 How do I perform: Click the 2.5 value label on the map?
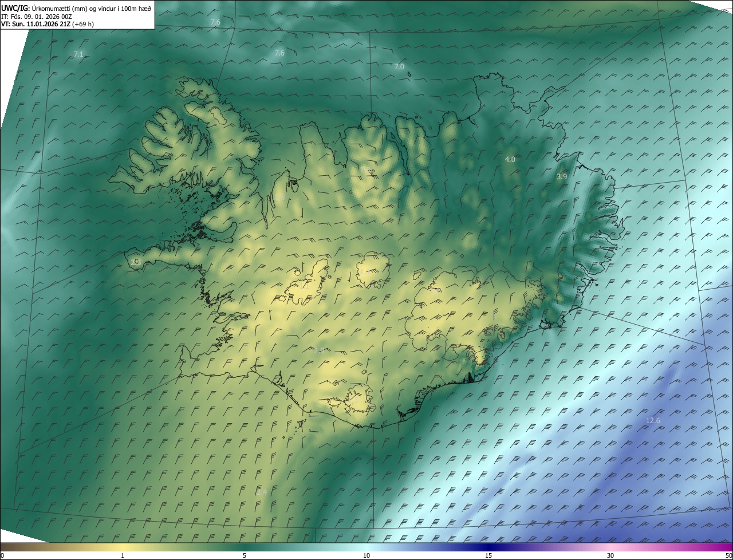coord(136,262)
